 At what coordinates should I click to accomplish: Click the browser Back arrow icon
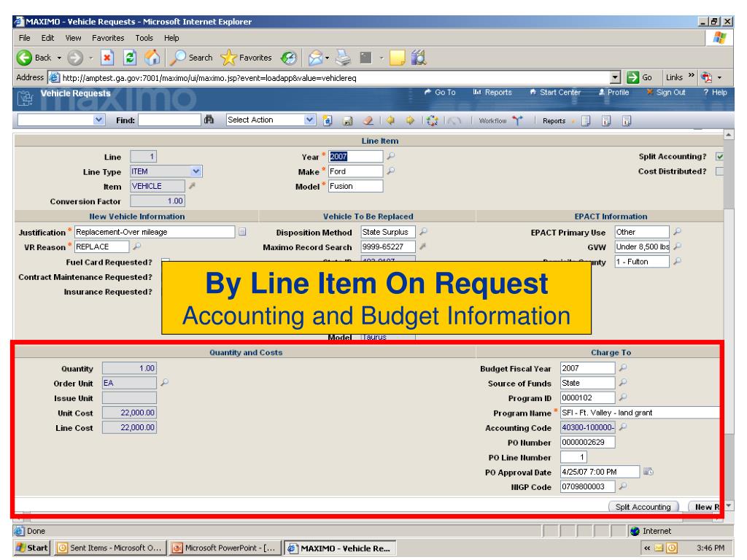coord(24,58)
